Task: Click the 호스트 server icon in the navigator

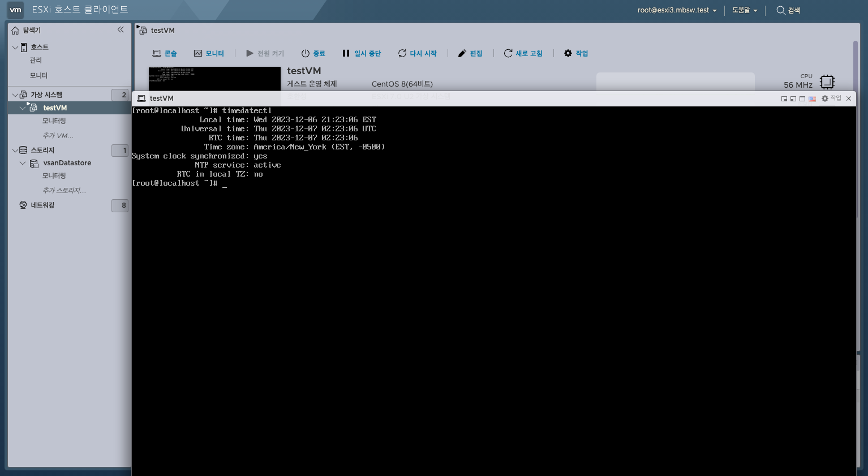Action: pyautogui.click(x=24, y=47)
